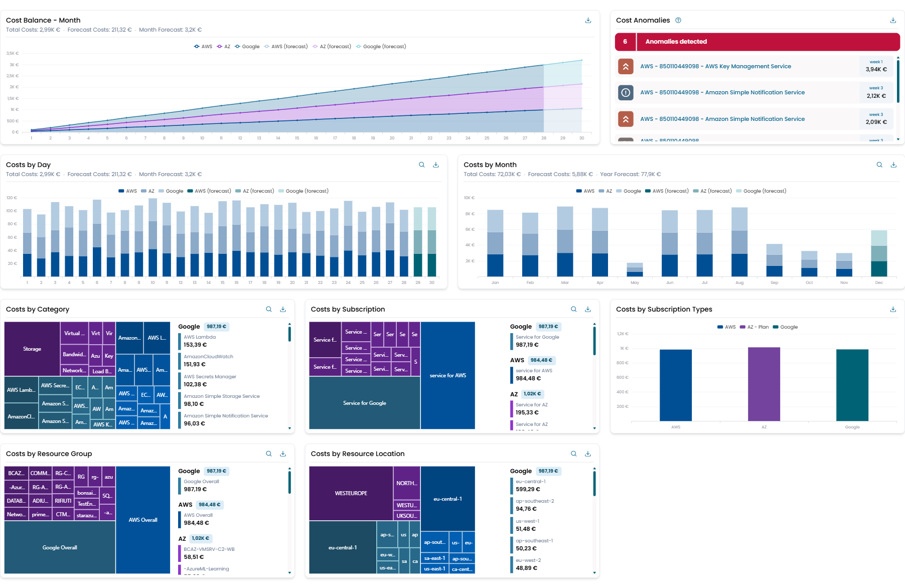
Task: Open search on Costs by Day panel
Action: 422,165
